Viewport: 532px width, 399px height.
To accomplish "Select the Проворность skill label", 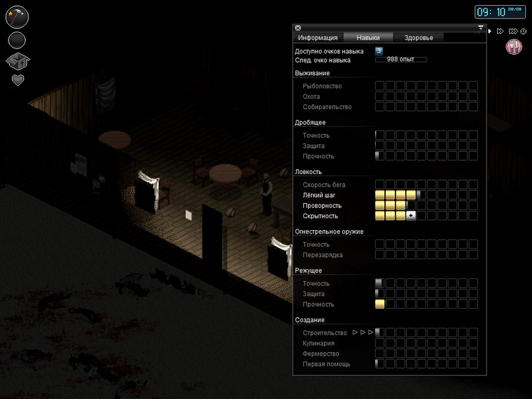I will coord(322,206).
